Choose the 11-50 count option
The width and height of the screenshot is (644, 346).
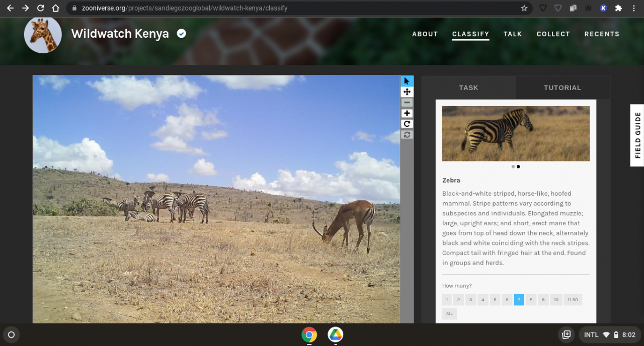click(x=573, y=300)
